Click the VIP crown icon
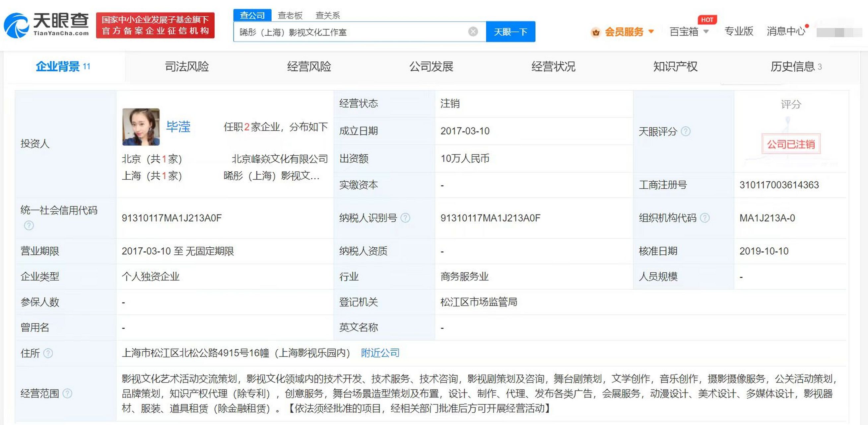The width and height of the screenshot is (868, 425). point(596,33)
